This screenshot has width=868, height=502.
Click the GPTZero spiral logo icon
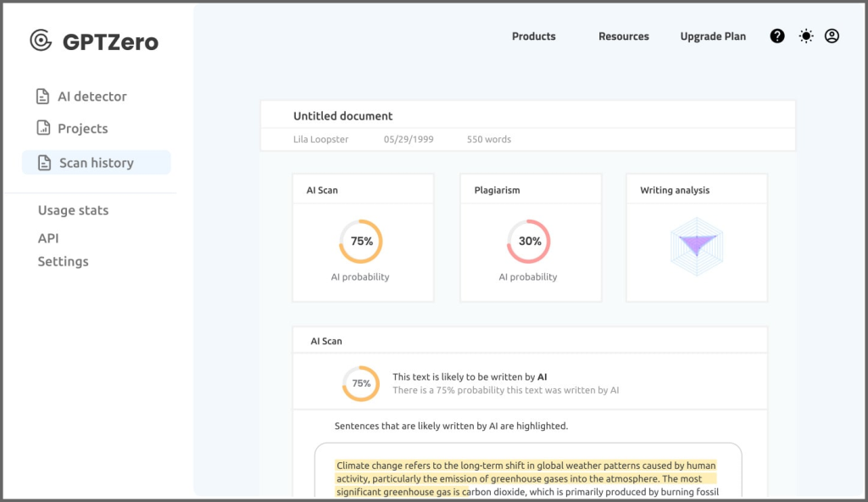[41, 41]
